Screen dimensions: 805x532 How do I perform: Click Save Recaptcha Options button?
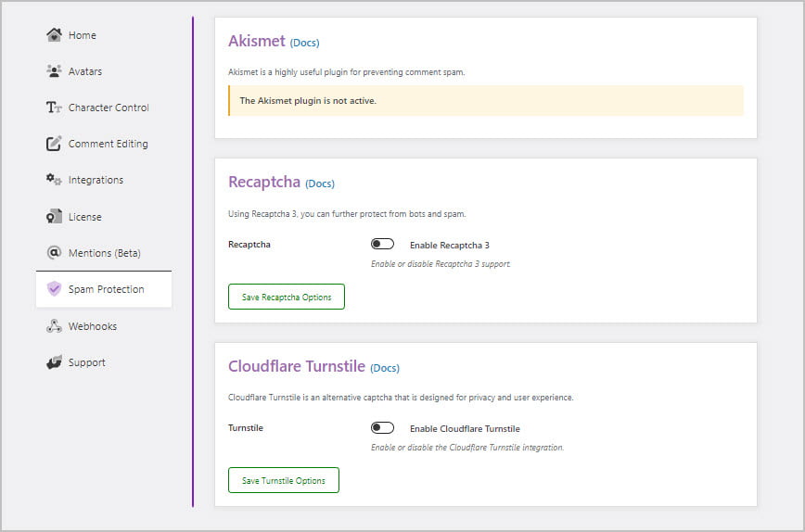[287, 297]
